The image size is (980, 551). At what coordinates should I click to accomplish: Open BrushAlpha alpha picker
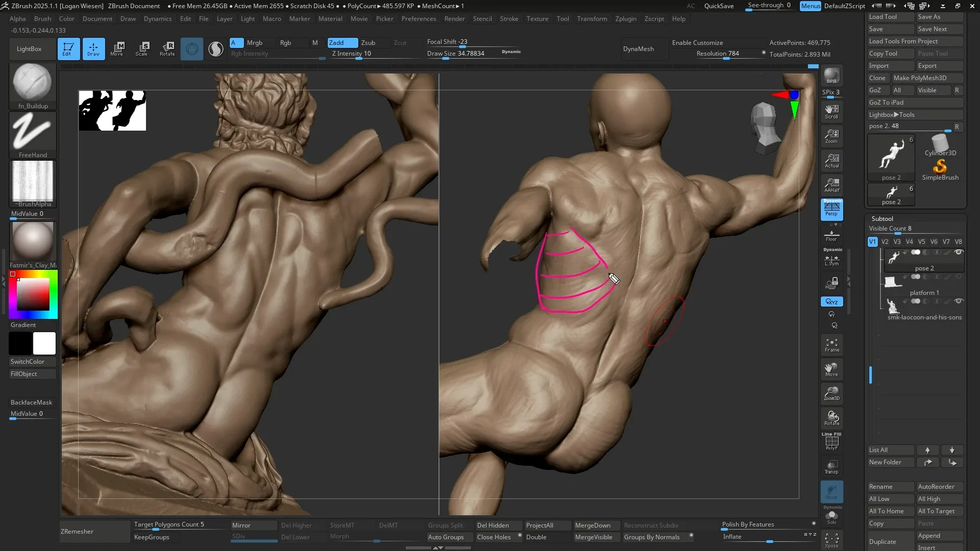pyautogui.click(x=32, y=184)
